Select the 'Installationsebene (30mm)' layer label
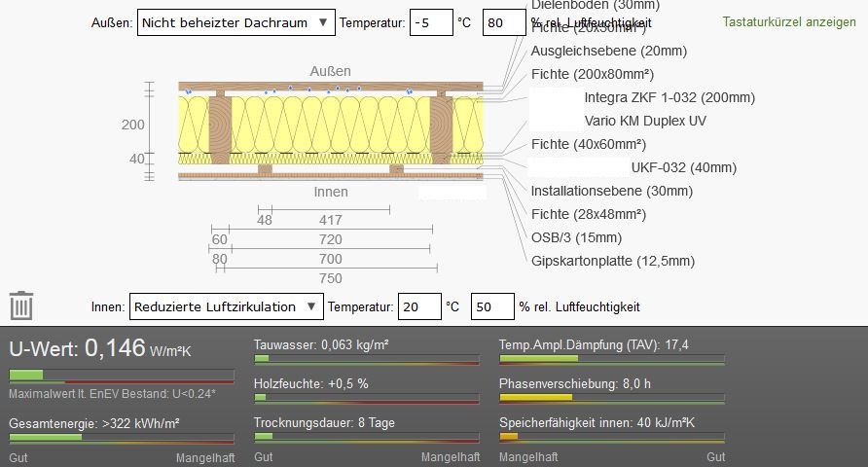Screen dimensions: 868x467 pos(612,191)
